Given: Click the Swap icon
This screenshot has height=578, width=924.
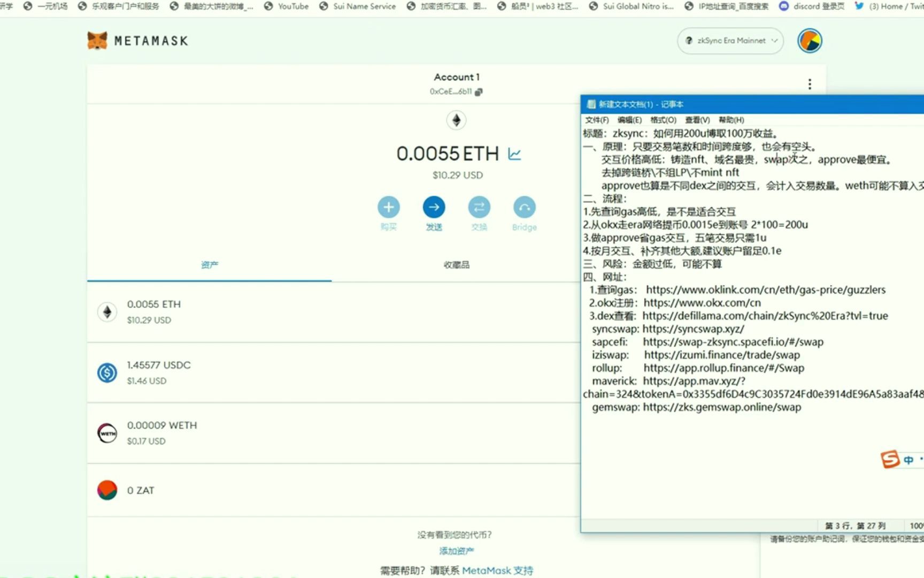Looking at the screenshot, I should pyautogui.click(x=479, y=207).
